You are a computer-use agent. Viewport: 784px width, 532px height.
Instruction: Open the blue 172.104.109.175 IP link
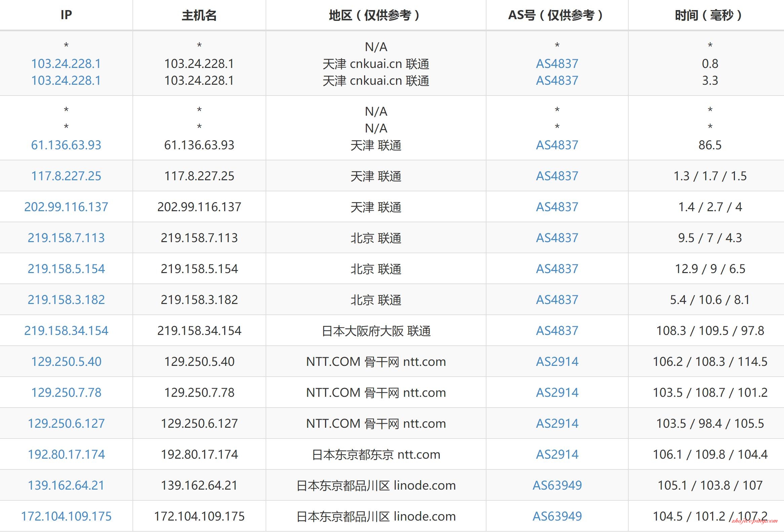[x=66, y=516]
